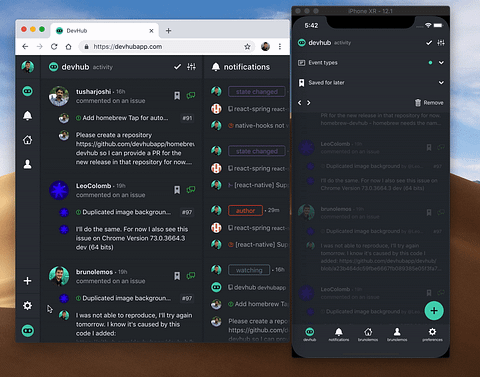
Task: Move column right with arrow on phone
Action: [x=309, y=103]
